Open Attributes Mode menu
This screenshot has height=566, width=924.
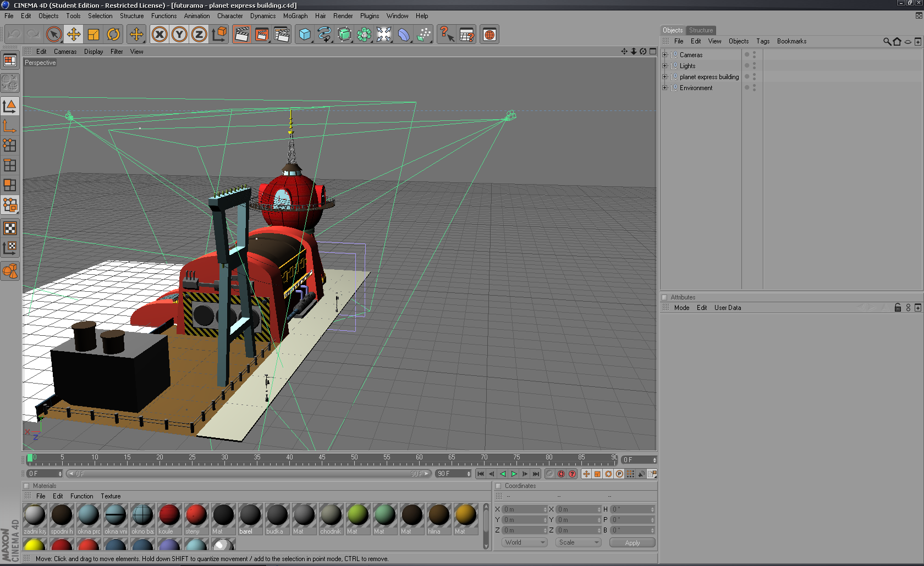681,308
